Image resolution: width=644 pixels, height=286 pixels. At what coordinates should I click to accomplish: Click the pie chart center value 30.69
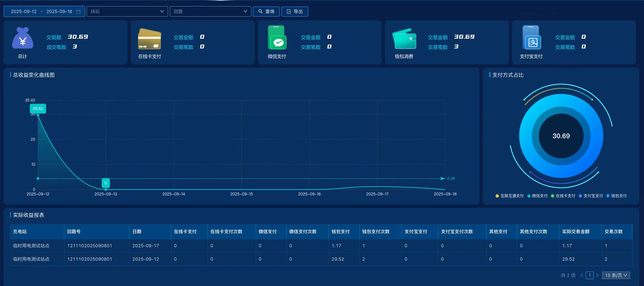(x=561, y=136)
